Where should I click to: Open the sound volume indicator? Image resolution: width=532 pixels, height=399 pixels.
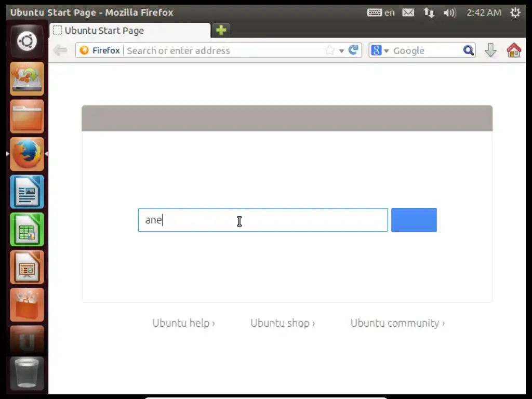pos(449,13)
